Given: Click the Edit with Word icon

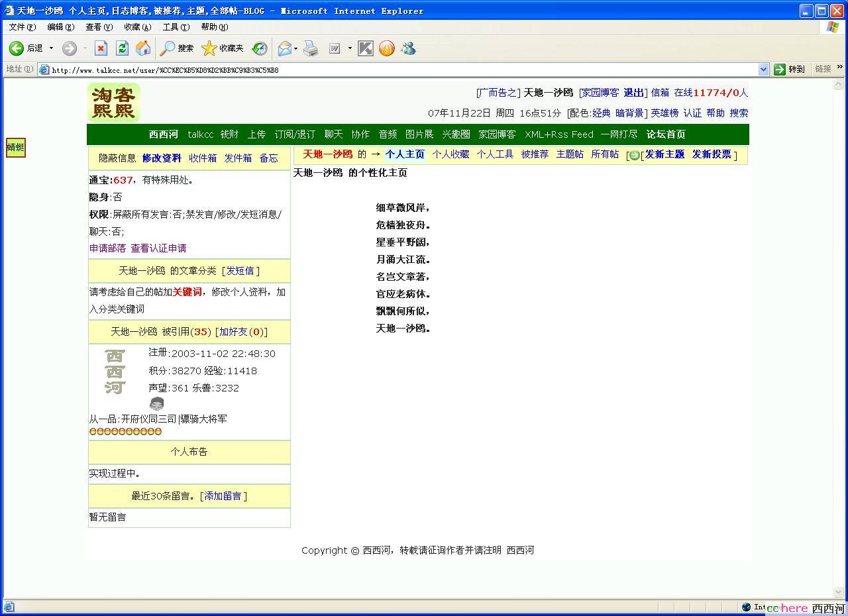Looking at the screenshot, I should pyautogui.click(x=335, y=48).
